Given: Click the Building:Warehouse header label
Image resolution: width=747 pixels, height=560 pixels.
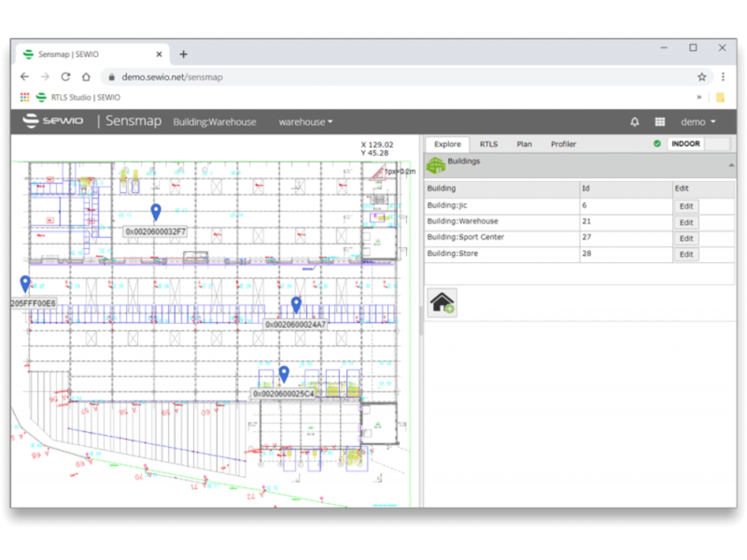Looking at the screenshot, I should 215,122.
